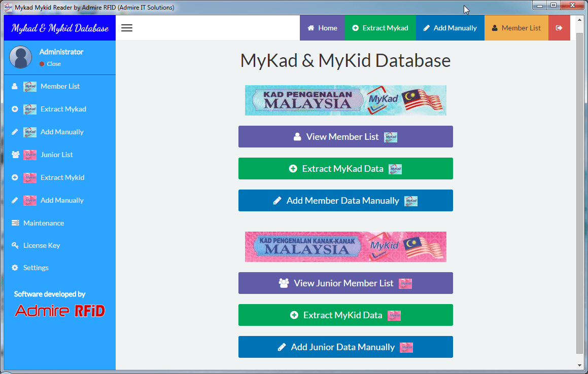Open Maintenance via its sidebar icon
Screen dimensions: 588x374
point(16,223)
